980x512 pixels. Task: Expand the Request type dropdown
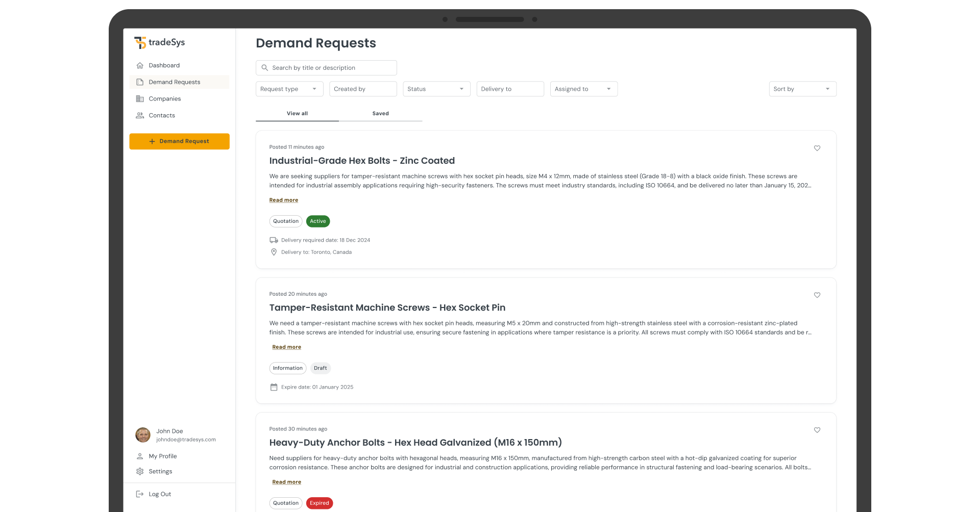coord(289,89)
